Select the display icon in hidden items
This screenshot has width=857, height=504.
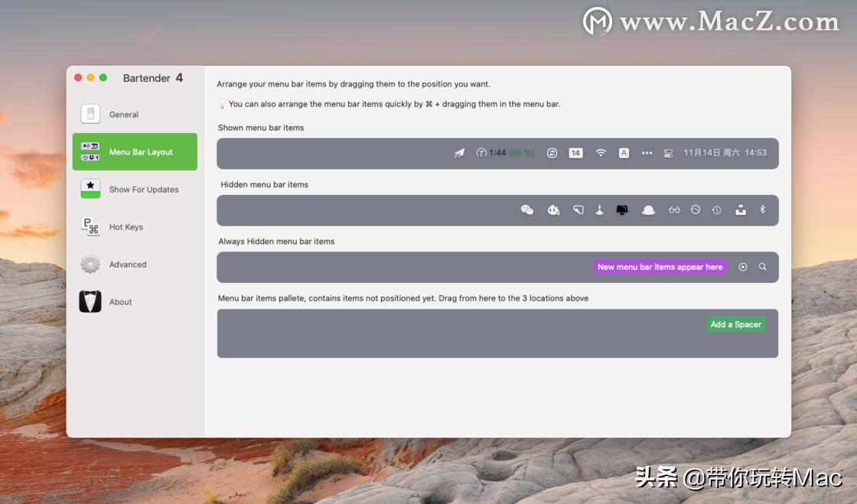pyautogui.click(x=623, y=210)
